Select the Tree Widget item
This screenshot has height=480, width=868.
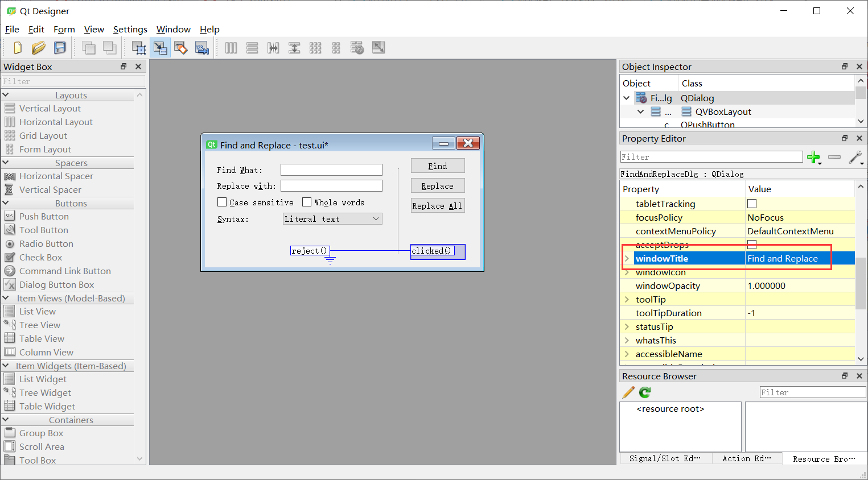click(45, 392)
